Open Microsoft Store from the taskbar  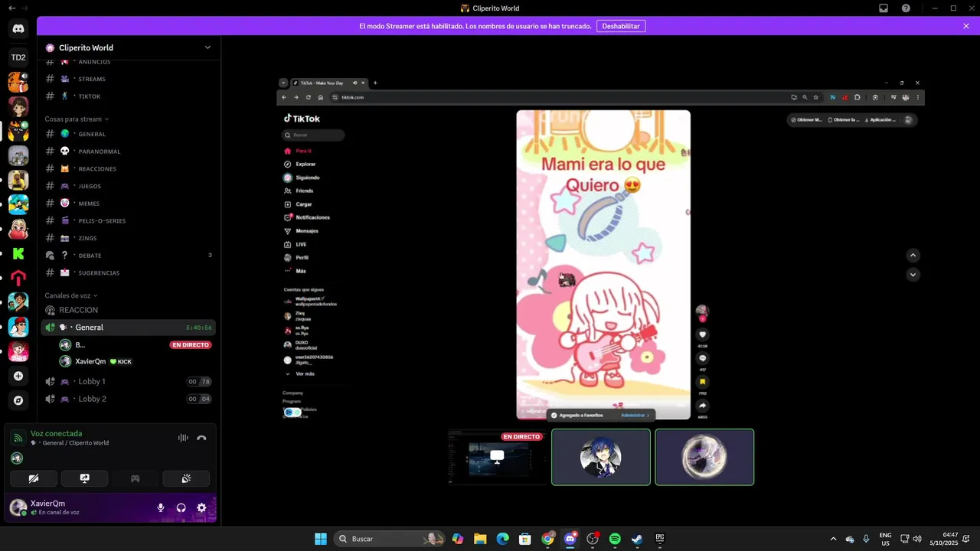point(524,539)
